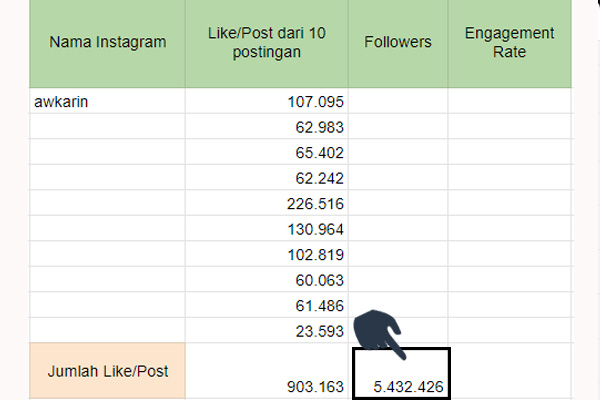Select the followers cell 5.432.426
This screenshot has width=600, height=400.
tap(401, 374)
